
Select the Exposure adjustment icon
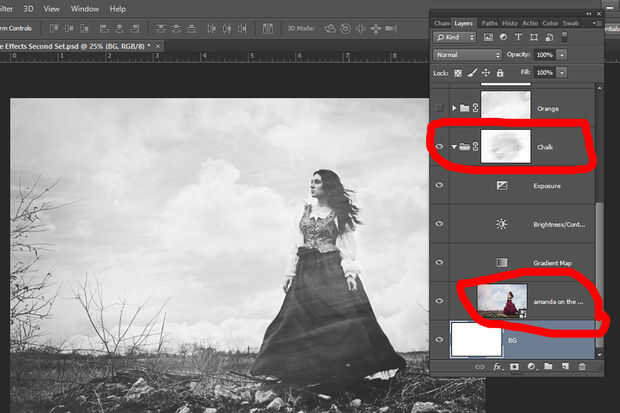click(502, 186)
